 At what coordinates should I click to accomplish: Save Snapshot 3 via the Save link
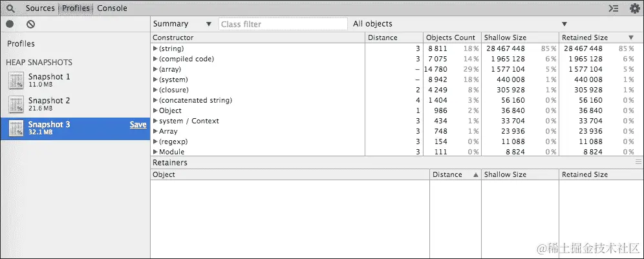138,125
